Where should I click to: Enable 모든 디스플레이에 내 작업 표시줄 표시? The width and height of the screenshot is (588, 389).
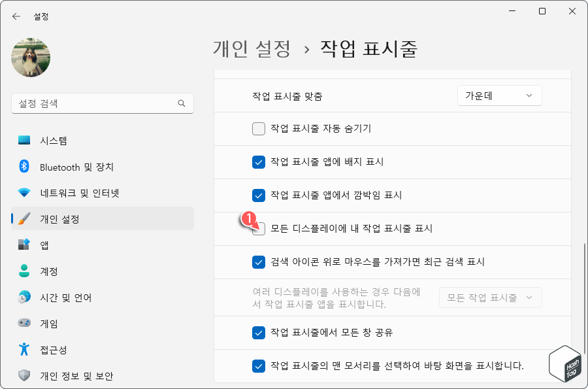pos(258,229)
